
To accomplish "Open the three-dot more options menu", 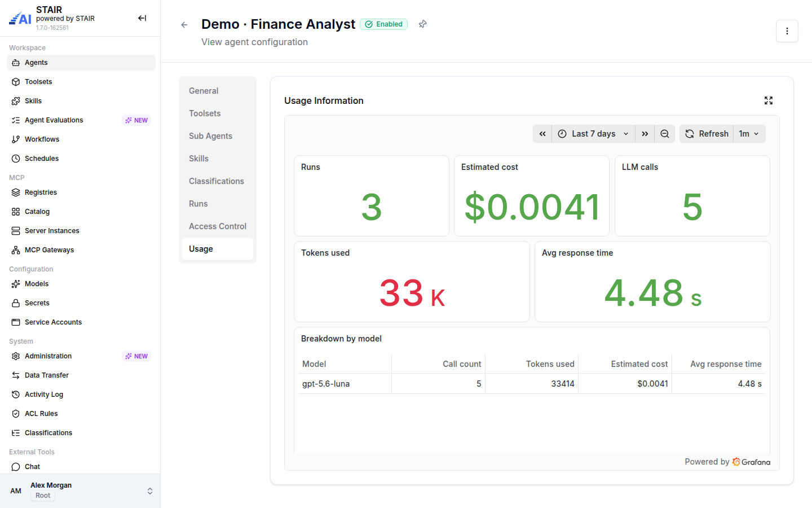I will point(787,31).
